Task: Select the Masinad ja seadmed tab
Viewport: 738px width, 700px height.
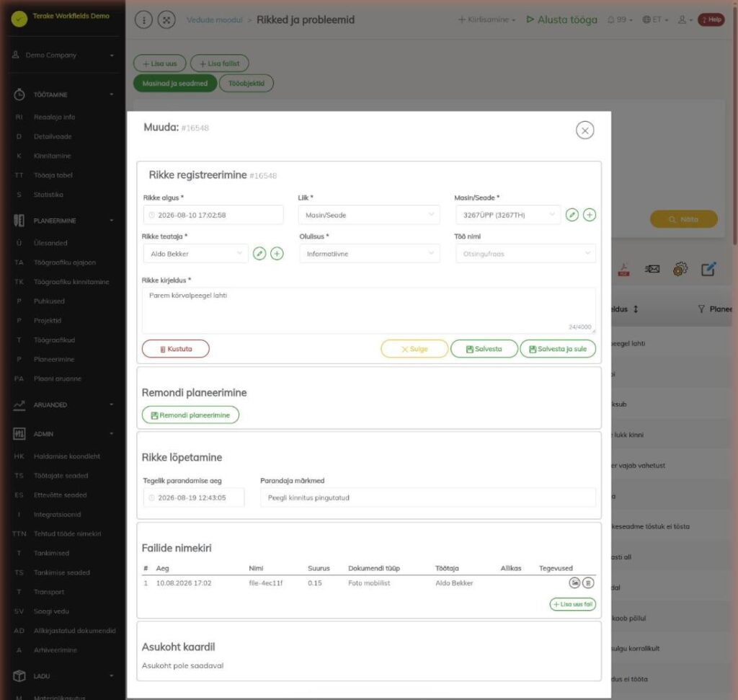Action: click(x=175, y=84)
